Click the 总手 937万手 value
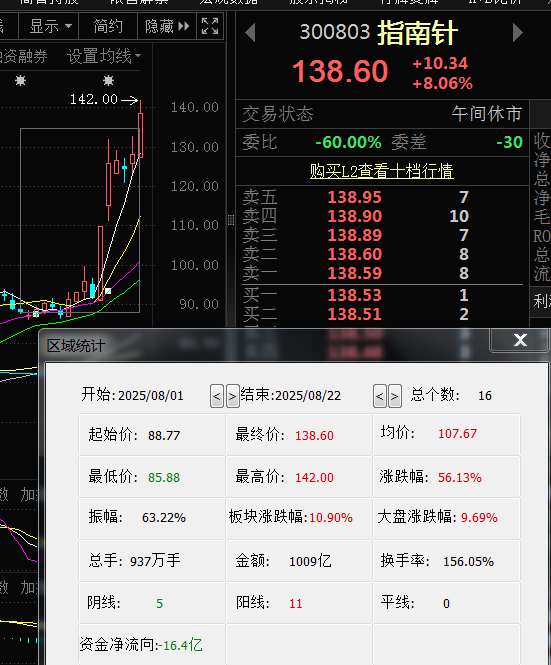The width and height of the screenshot is (551, 665). pyautogui.click(x=155, y=561)
